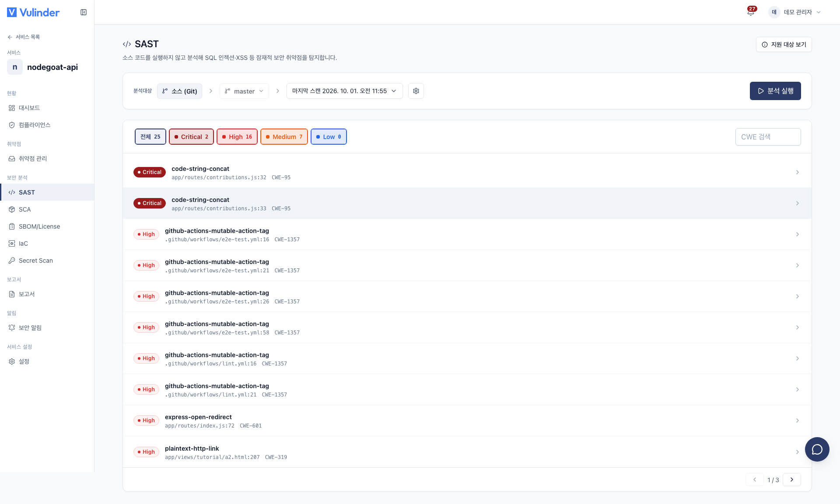Viewport: 840px width, 504px height.
Task: Open 데모 관리자 account menu
Action: pyautogui.click(x=795, y=12)
